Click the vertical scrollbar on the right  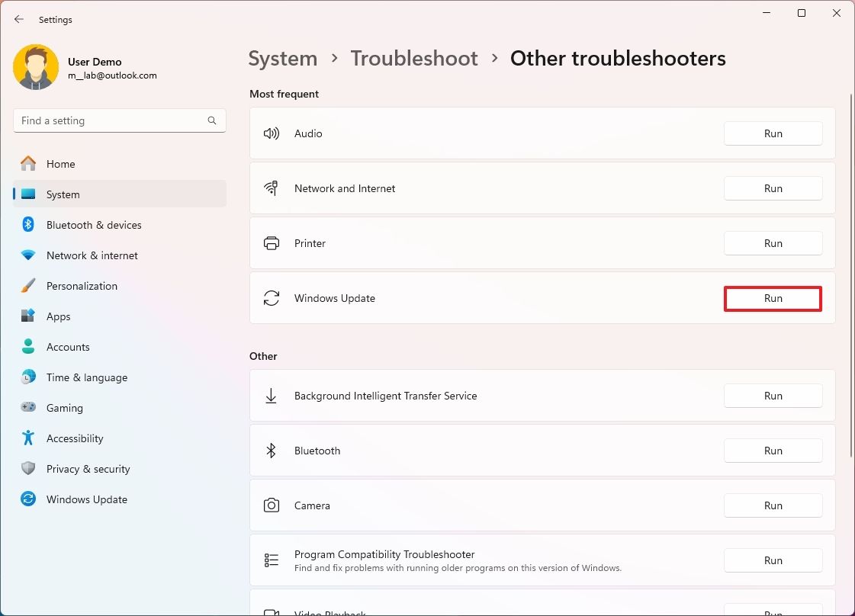click(x=850, y=274)
